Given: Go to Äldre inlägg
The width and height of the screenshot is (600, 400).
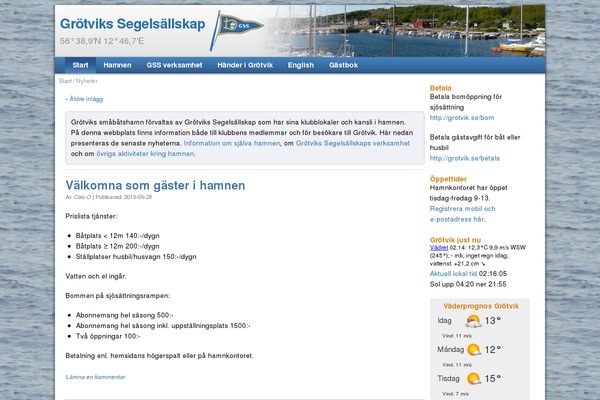Looking at the screenshot, I should tap(84, 99).
